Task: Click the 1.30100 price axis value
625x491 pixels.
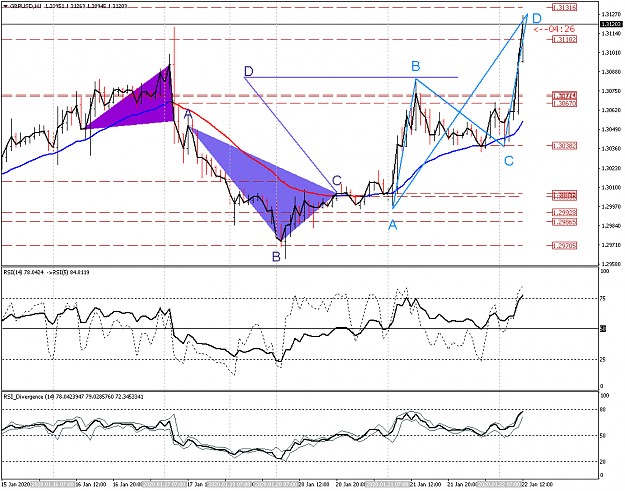Action: pyautogui.click(x=610, y=188)
